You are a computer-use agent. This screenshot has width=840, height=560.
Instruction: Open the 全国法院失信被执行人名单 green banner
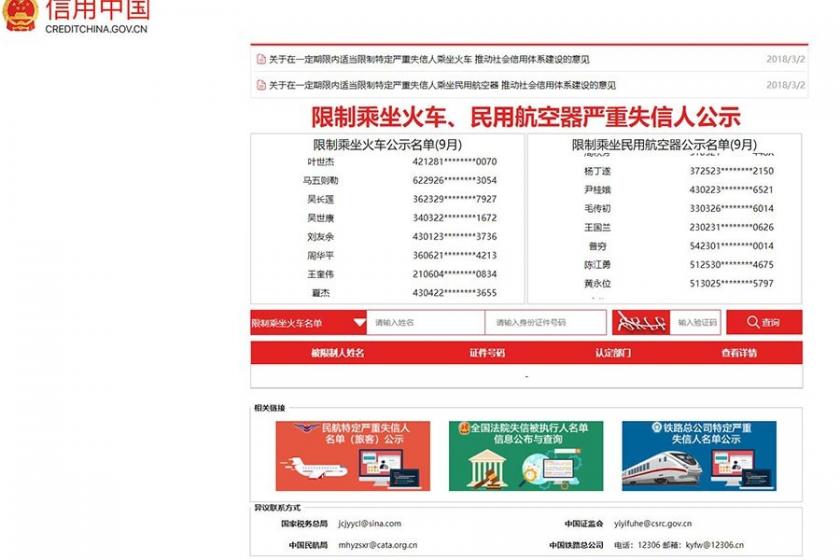(526, 456)
